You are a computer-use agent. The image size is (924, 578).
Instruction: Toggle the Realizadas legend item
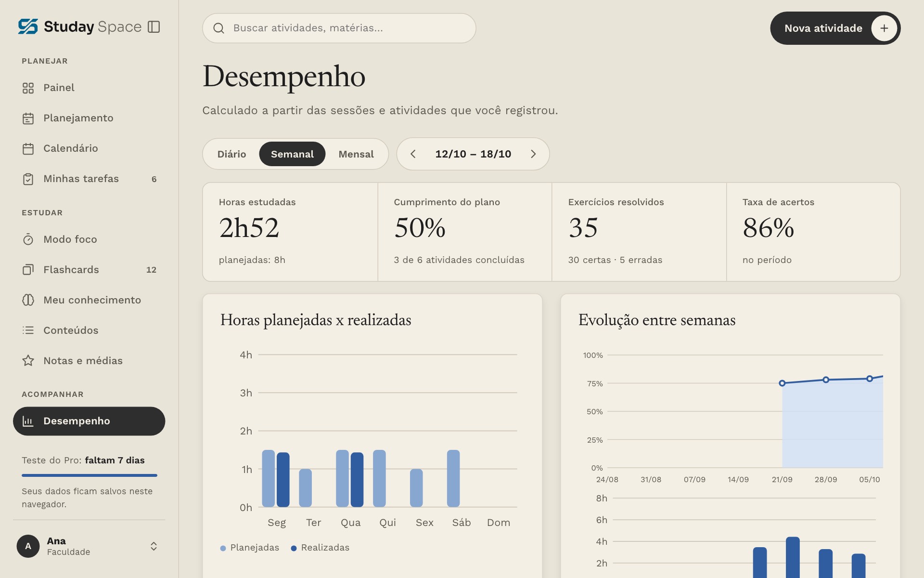320,548
